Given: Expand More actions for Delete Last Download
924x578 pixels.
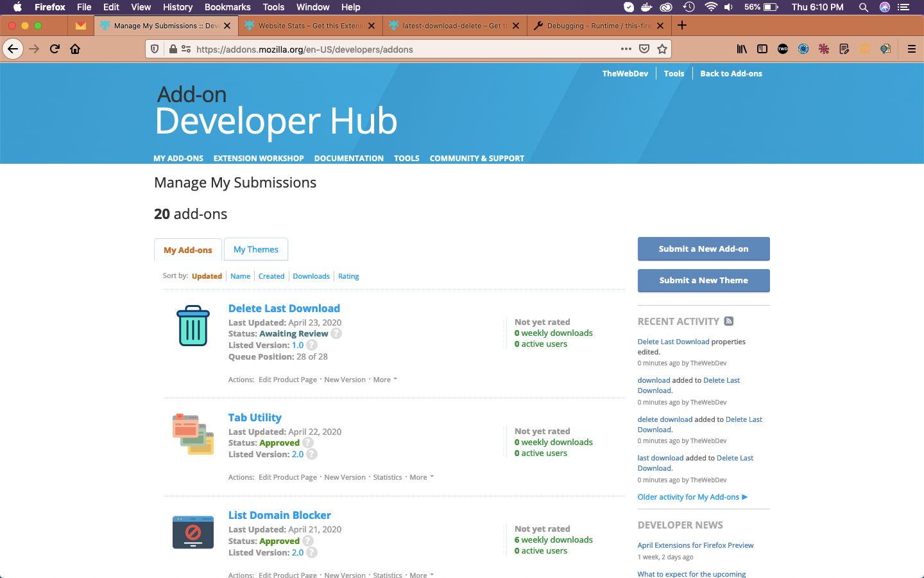Looking at the screenshot, I should click(x=385, y=380).
